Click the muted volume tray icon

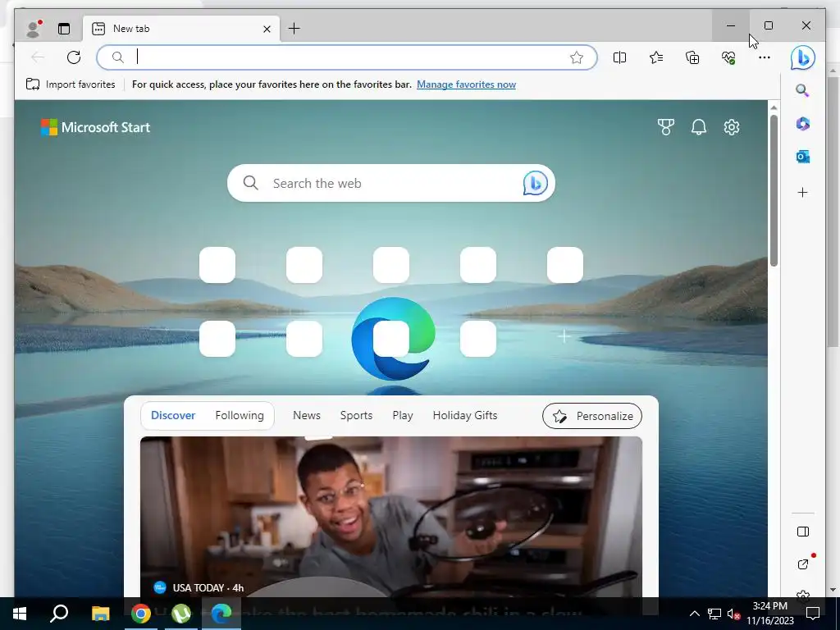click(733, 614)
